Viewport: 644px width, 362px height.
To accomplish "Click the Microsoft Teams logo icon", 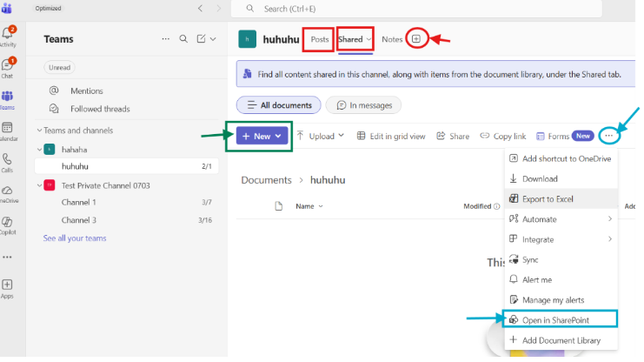I will (x=7, y=8).
